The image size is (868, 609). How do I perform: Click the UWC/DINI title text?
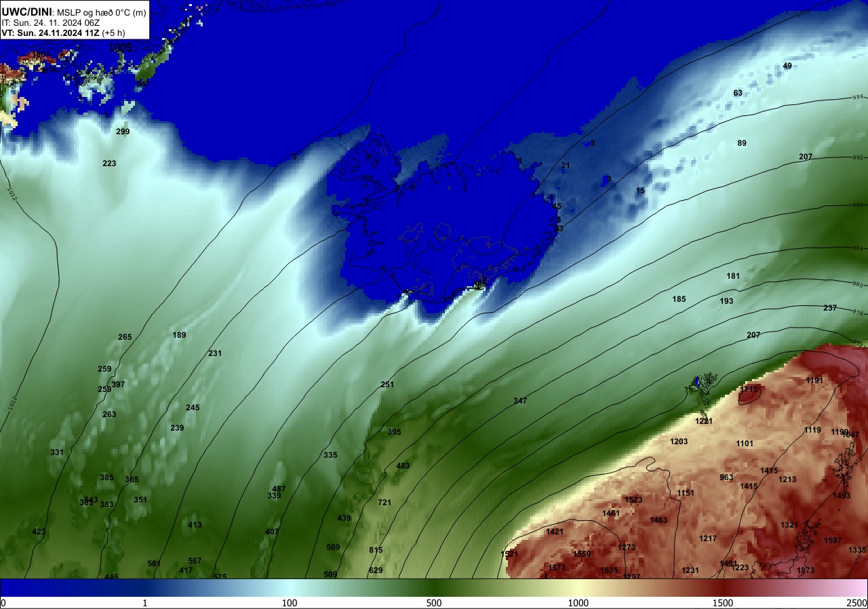click(26, 11)
